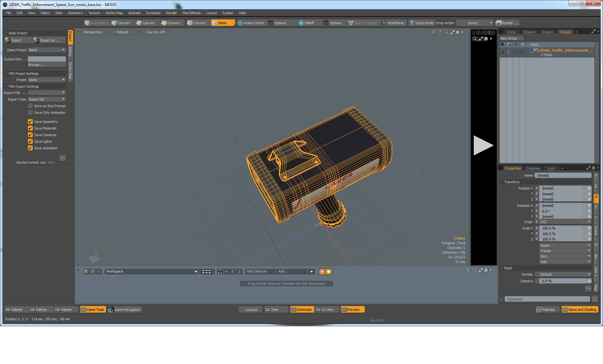Open the rotation Order XYZ dropdown
This screenshot has height=364, width=603.
pyautogui.click(x=565, y=222)
